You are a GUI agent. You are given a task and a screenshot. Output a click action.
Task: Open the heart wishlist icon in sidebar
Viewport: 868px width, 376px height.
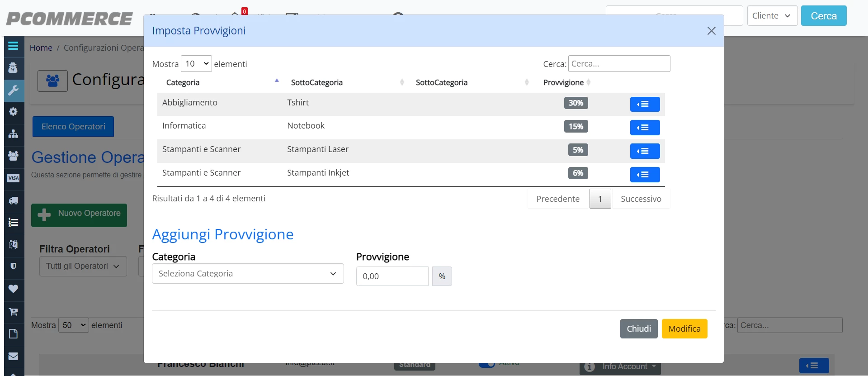[13, 289]
